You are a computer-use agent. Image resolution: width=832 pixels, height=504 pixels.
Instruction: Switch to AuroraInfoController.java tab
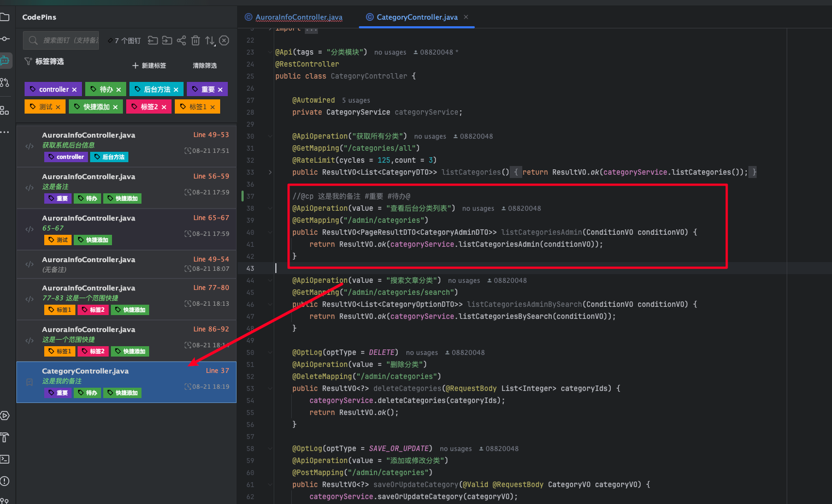click(294, 17)
